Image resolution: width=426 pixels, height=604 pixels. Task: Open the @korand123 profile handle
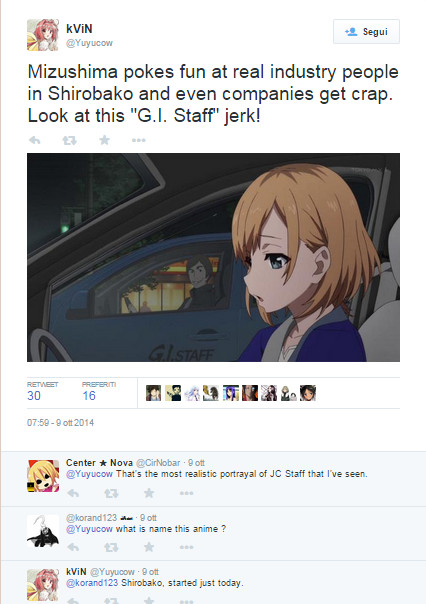coord(91,517)
